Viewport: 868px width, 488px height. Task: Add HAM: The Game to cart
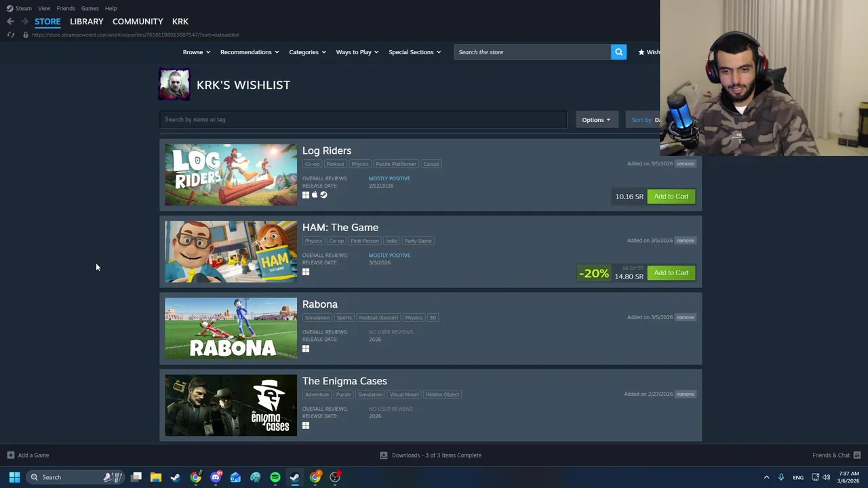(x=671, y=273)
